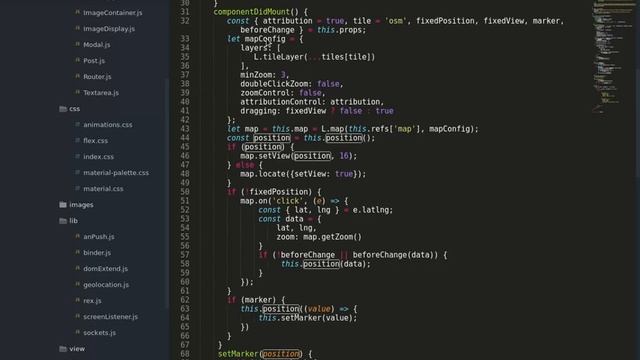The image size is (640, 360).
Task: Open index.css file
Action: (x=98, y=156)
